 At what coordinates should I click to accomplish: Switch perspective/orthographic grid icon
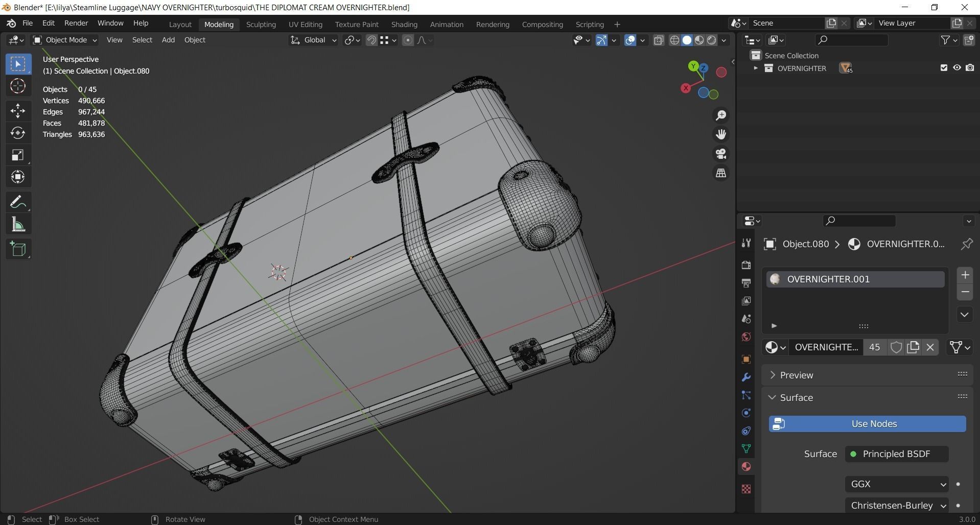[721, 173]
